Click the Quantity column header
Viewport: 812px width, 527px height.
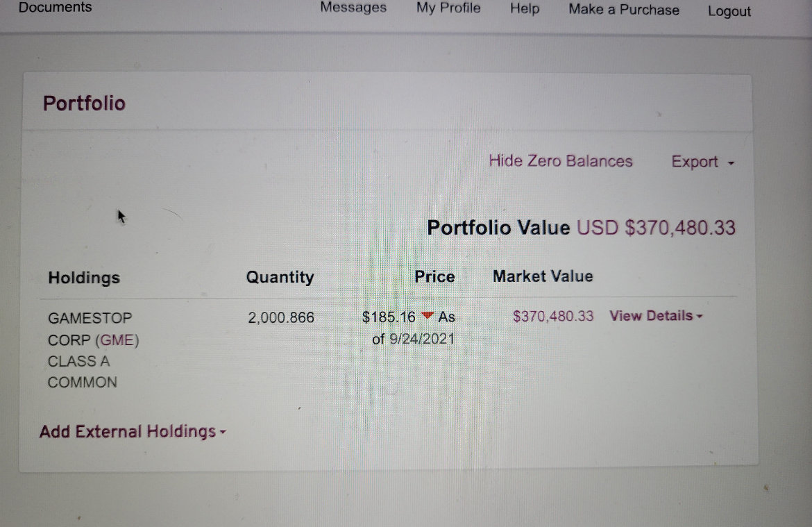280,277
